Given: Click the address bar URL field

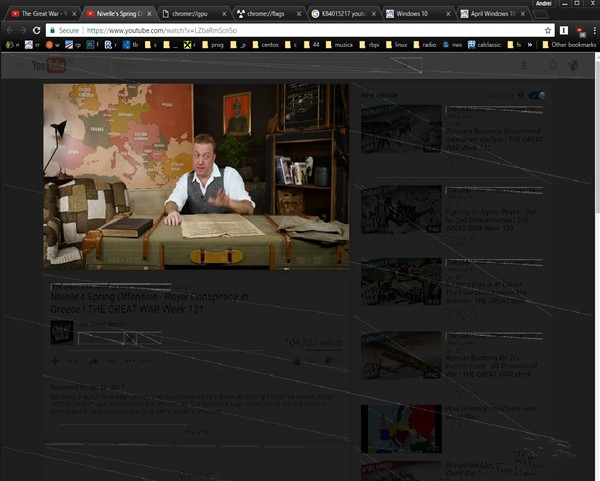Looking at the screenshot, I should (300, 31).
